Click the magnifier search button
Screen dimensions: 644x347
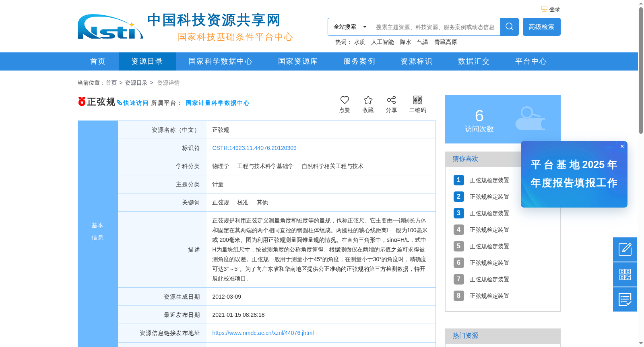tap(510, 27)
